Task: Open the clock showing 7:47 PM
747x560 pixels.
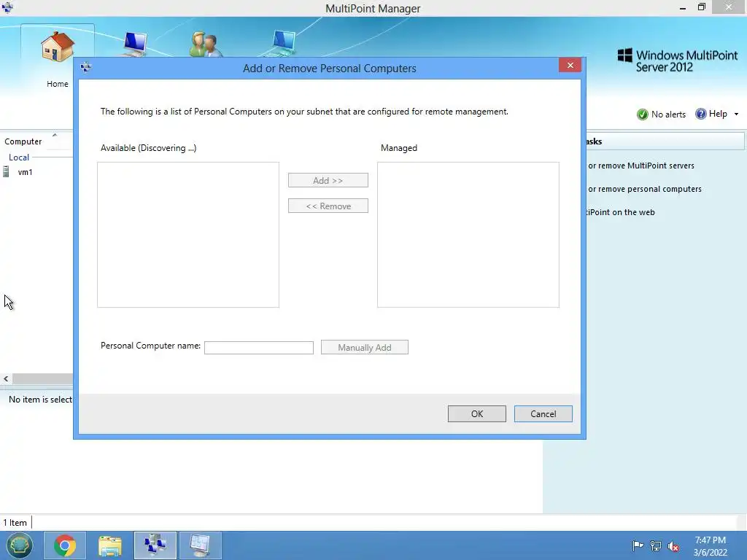Action: point(711,545)
